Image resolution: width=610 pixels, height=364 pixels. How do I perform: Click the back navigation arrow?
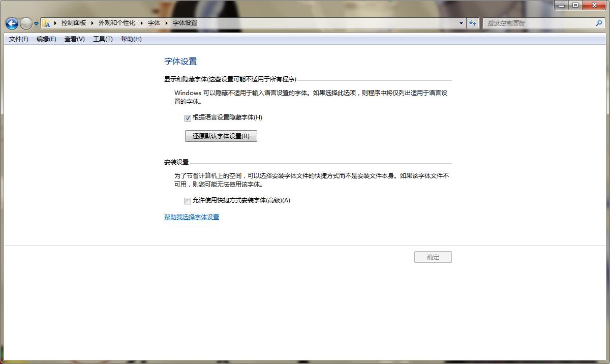(11, 23)
